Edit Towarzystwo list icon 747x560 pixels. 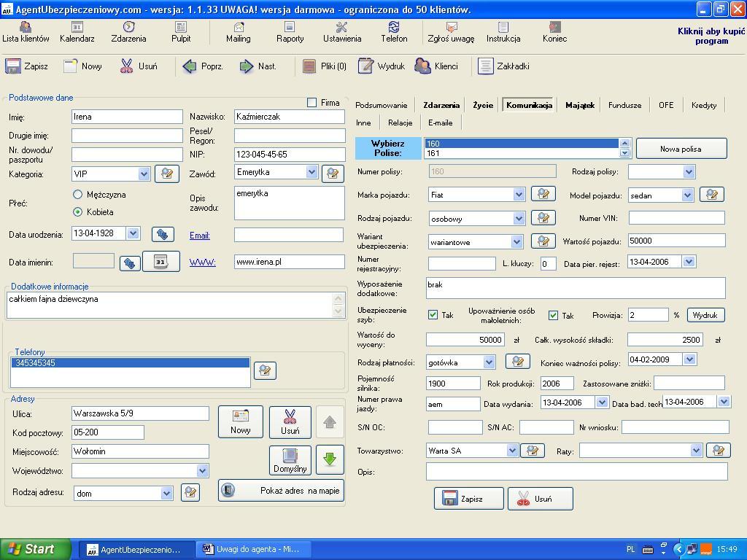coord(533,451)
